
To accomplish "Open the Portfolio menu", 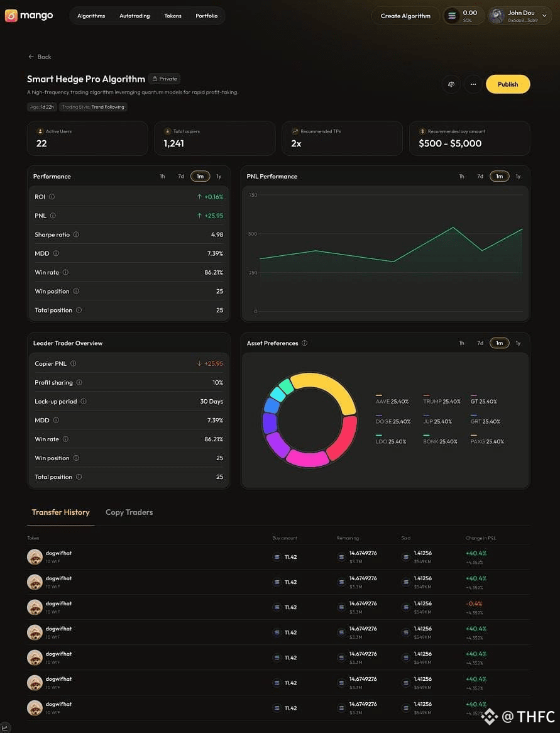I will pyautogui.click(x=207, y=16).
